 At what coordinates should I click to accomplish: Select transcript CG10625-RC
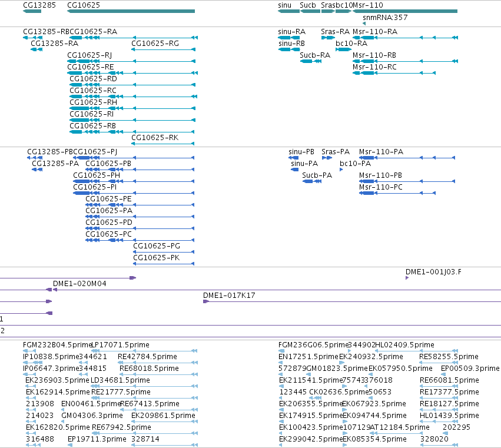(x=134, y=97)
